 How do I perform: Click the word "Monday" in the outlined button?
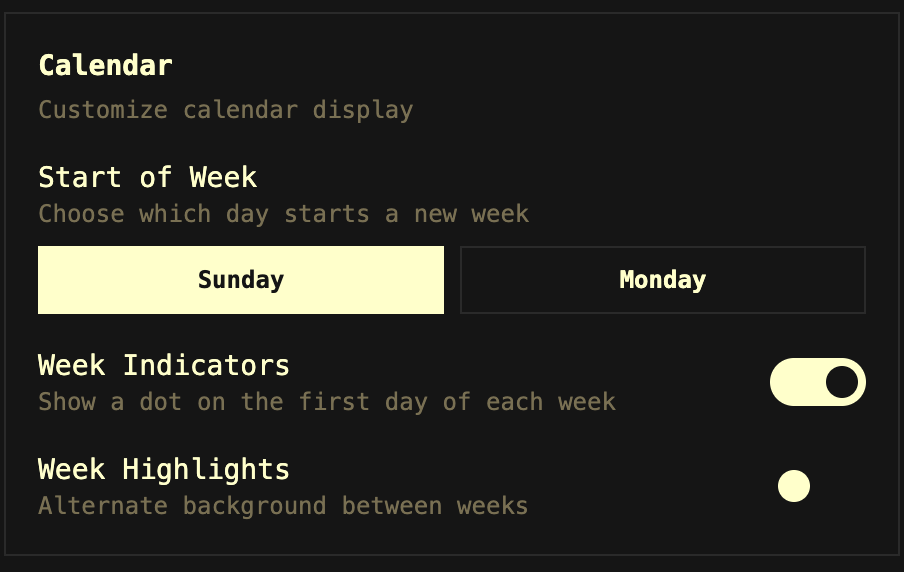[662, 280]
